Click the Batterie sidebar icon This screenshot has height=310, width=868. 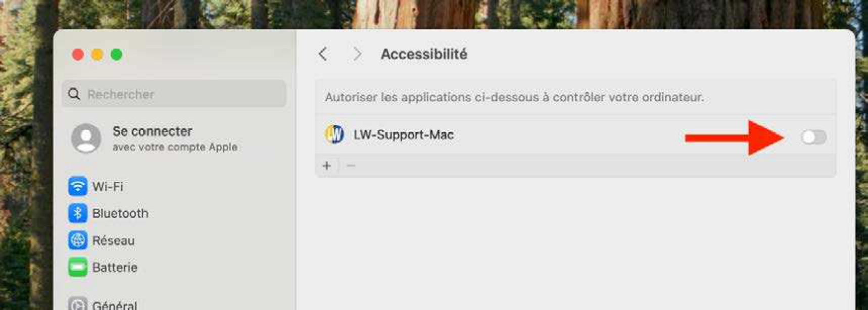point(77,267)
